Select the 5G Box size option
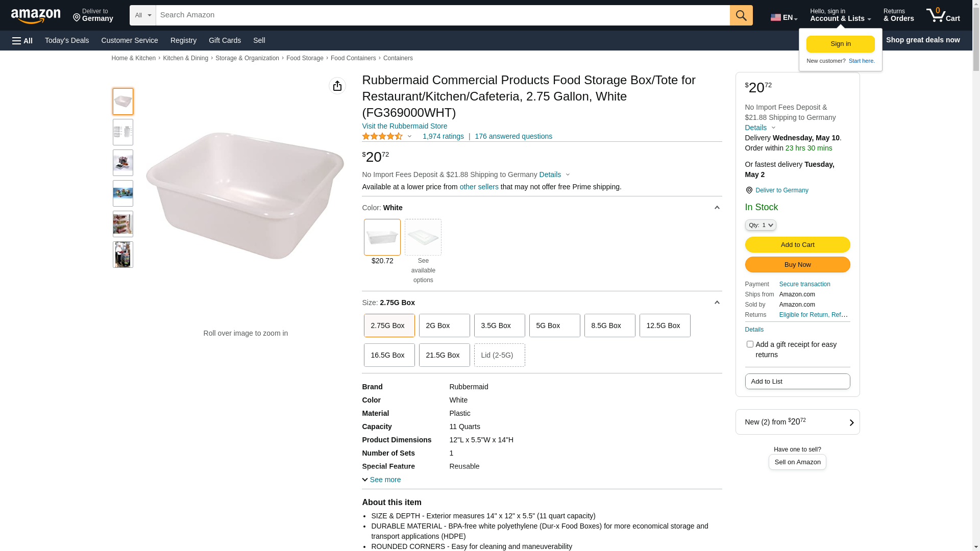 point(554,325)
